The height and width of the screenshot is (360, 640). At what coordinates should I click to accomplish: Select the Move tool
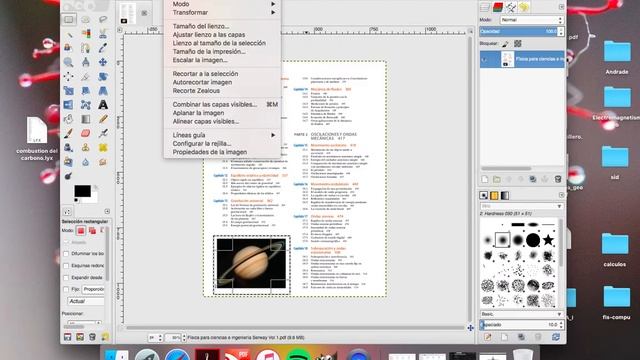tap(103, 62)
